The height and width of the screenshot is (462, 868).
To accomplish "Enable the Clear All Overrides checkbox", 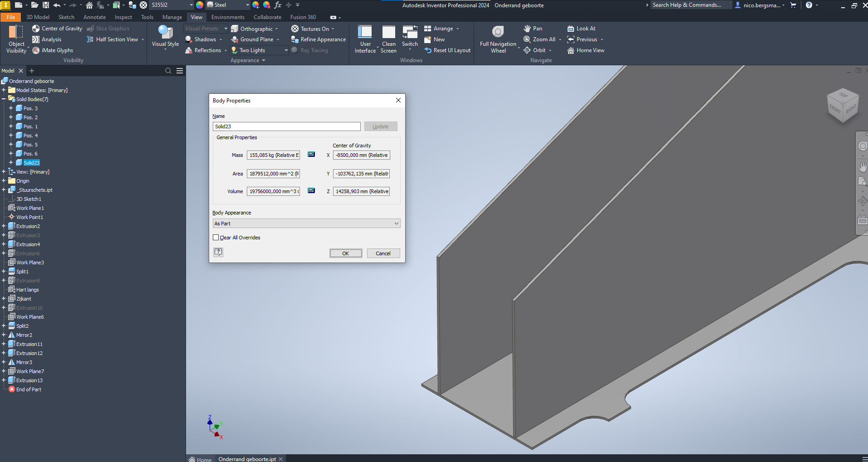I will pos(216,237).
